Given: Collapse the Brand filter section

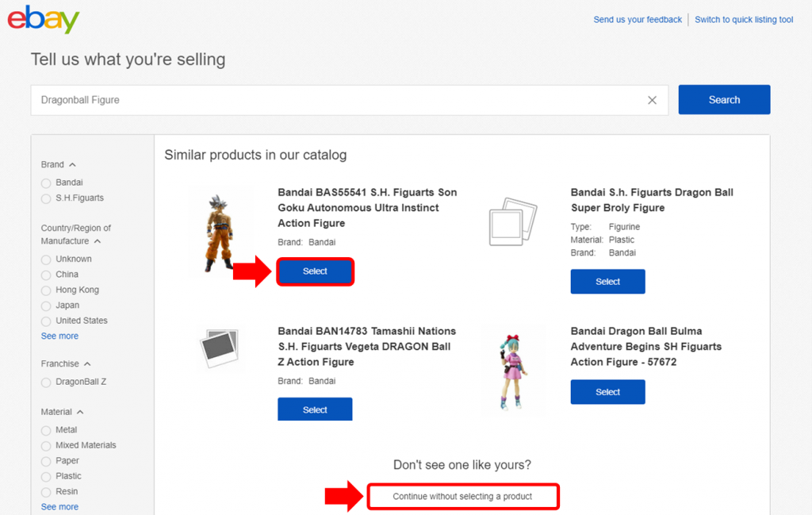Looking at the screenshot, I should [x=72, y=165].
